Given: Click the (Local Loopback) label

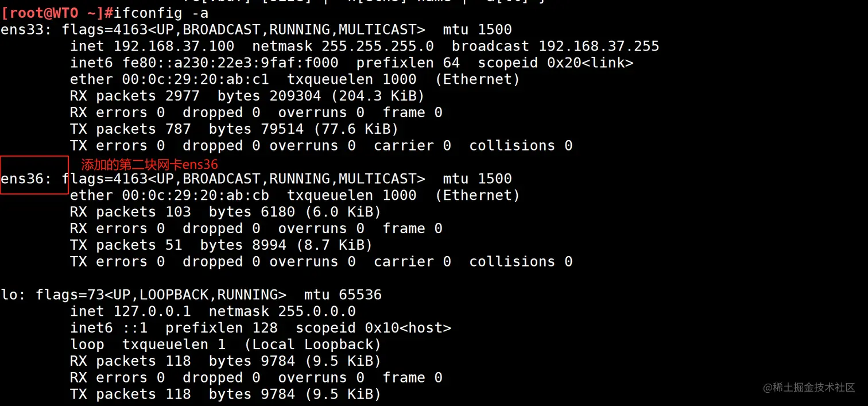Looking at the screenshot, I should [312, 345].
